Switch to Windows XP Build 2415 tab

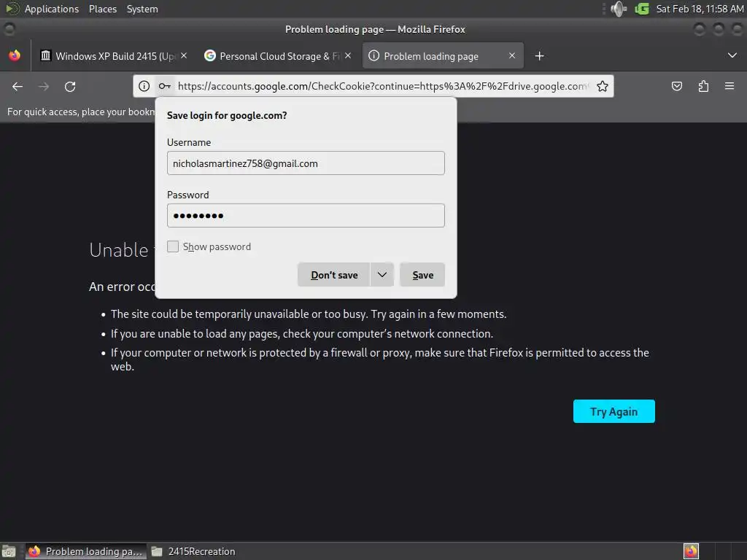[114, 55]
